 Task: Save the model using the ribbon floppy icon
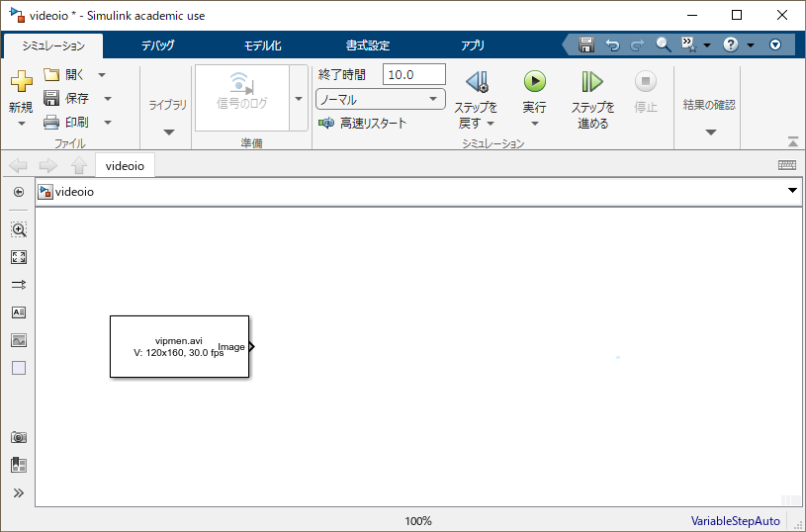pyautogui.click(x=50, y=98)
